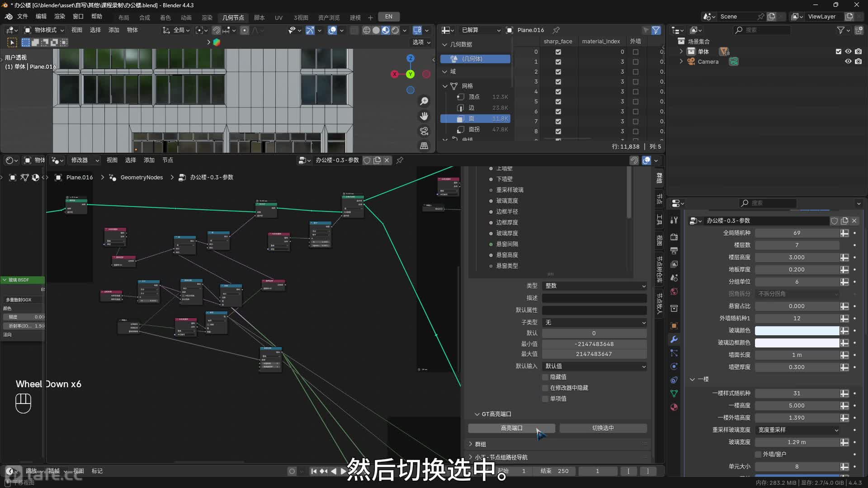The height and width of the screenshot is (488, 868).
Task: Expand the 单体 collection in outliner
Action: pyautogui.click(x=681, y=52)
